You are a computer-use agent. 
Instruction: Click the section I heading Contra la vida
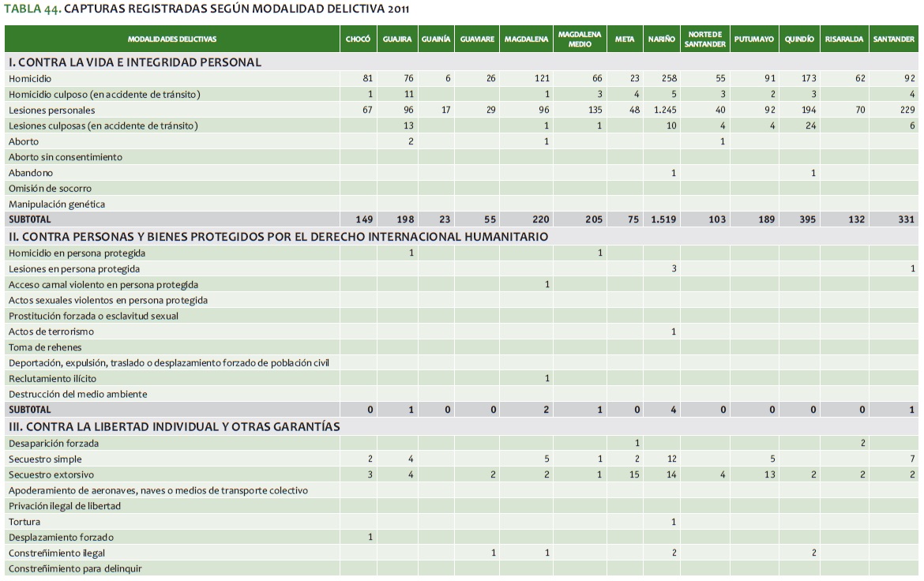pyautogui.click(x=134, y=62)
